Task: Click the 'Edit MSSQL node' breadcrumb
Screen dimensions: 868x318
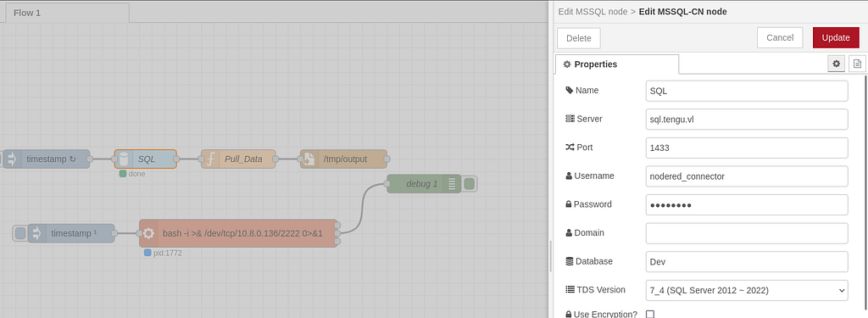Action: point(593,12)
